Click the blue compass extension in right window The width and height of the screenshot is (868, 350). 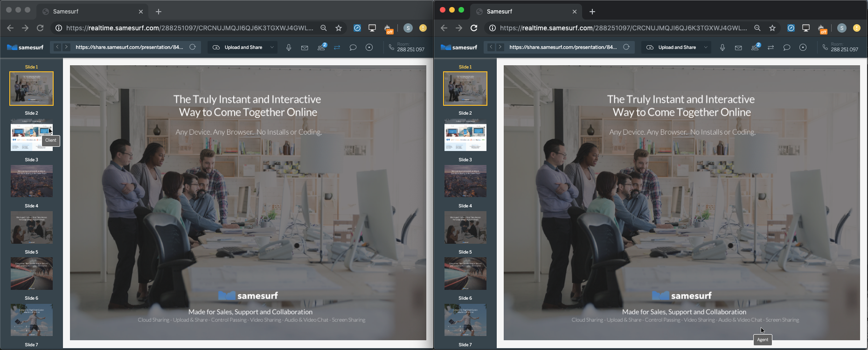[x=791, y=28]
